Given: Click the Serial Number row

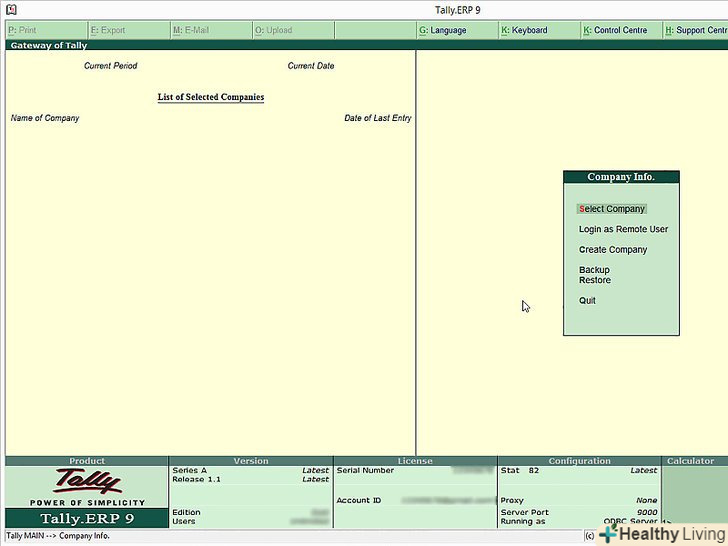Looking at the screenshot, I should point(415,470).
